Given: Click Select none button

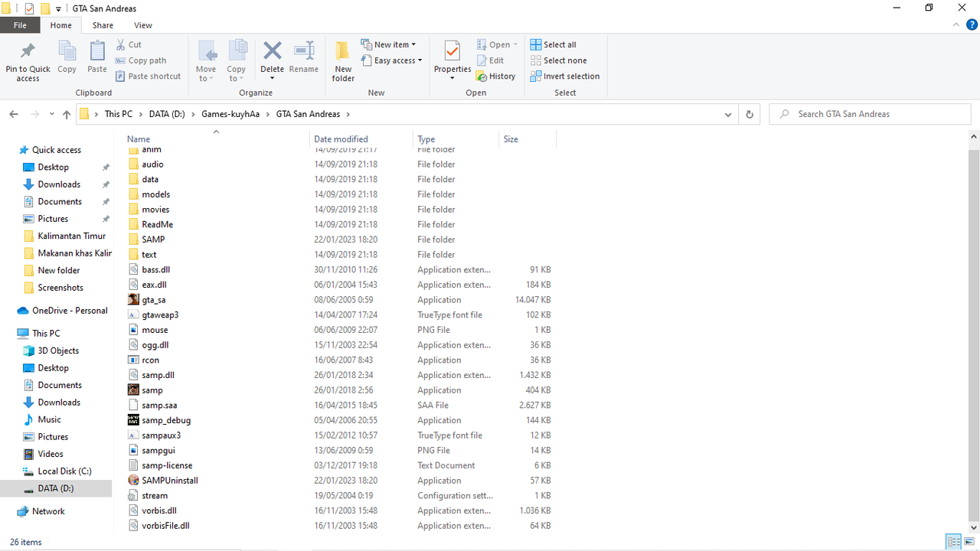Looking at the screenshot, I should coord(558,60).
